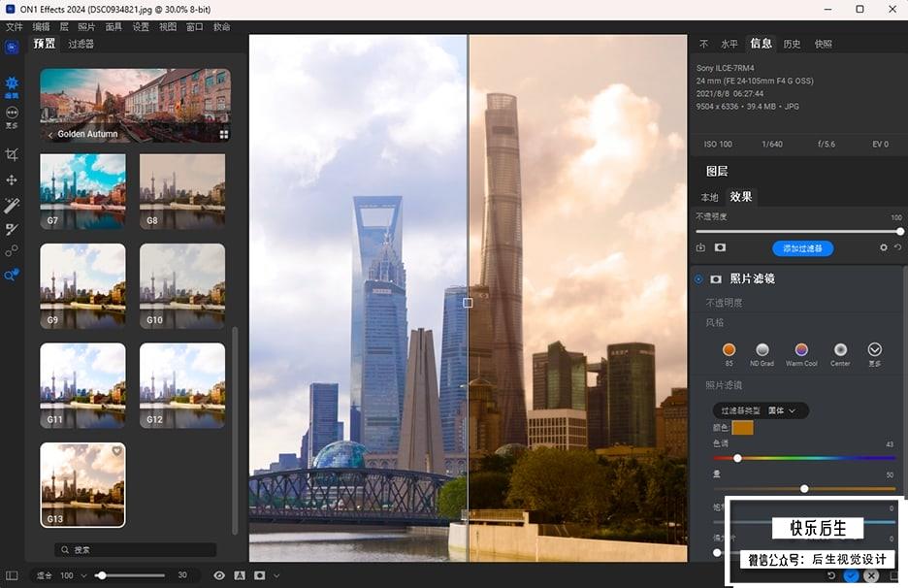Choose the Warm Cool filter style
The width and height of the screenshot is (908, 588).
801,353
